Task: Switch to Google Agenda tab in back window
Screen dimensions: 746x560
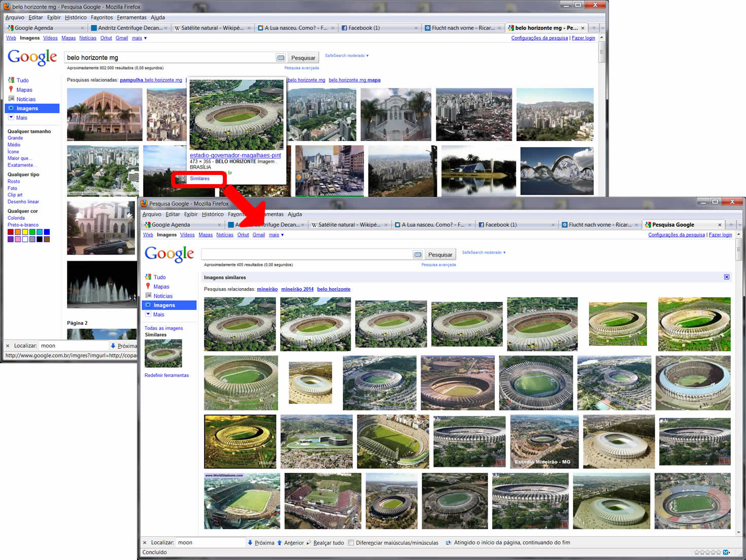Action: [x=46, y=28]
